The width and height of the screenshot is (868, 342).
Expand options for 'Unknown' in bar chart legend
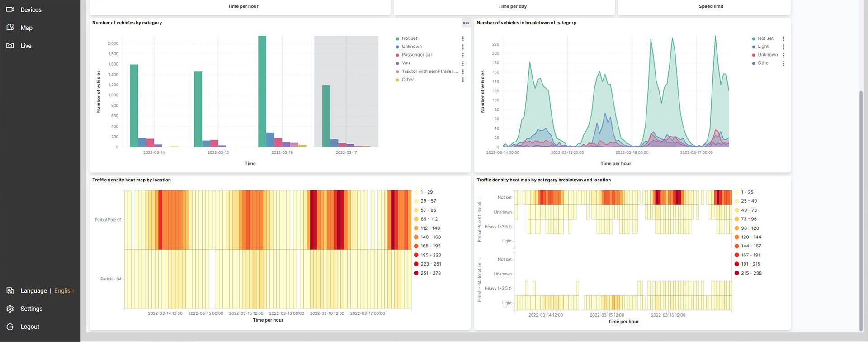pos(462,47)
